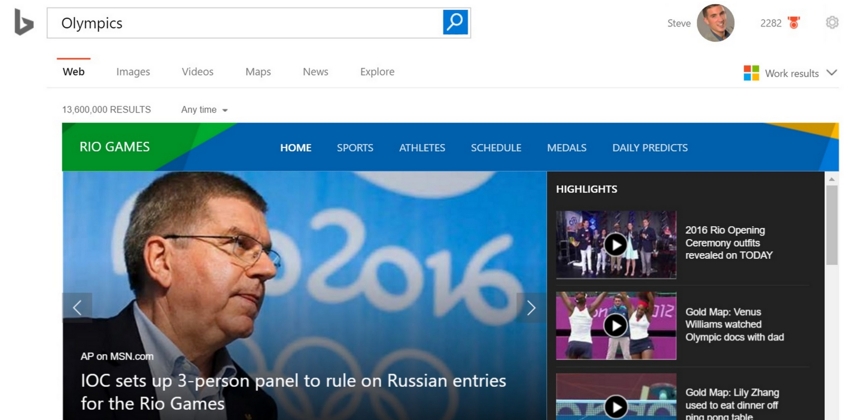The image size is (868, 420).
Task: Play the Venus Williams Gold Map video
Action: [x=616, y=325]
